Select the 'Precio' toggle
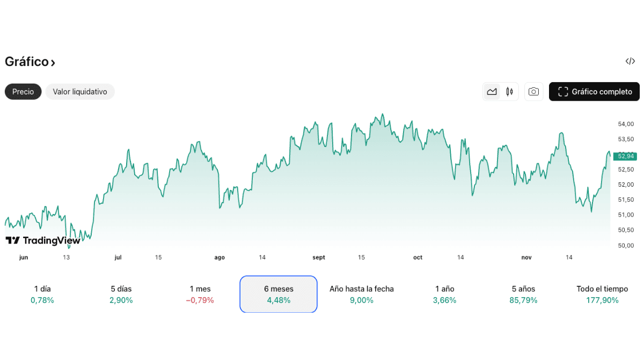 23,91
